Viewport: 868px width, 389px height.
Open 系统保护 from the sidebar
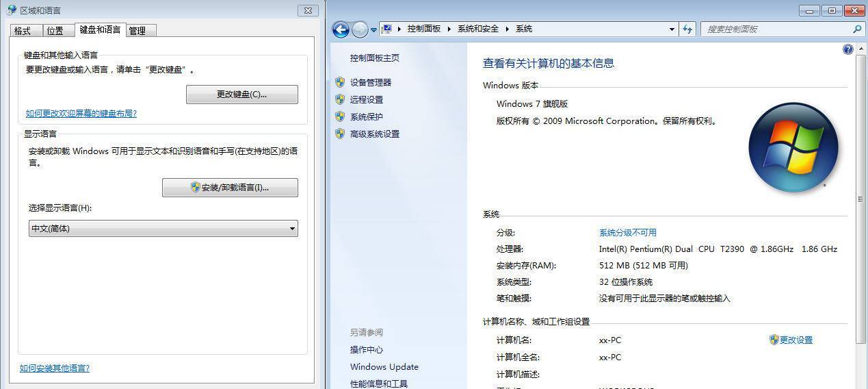367,116
